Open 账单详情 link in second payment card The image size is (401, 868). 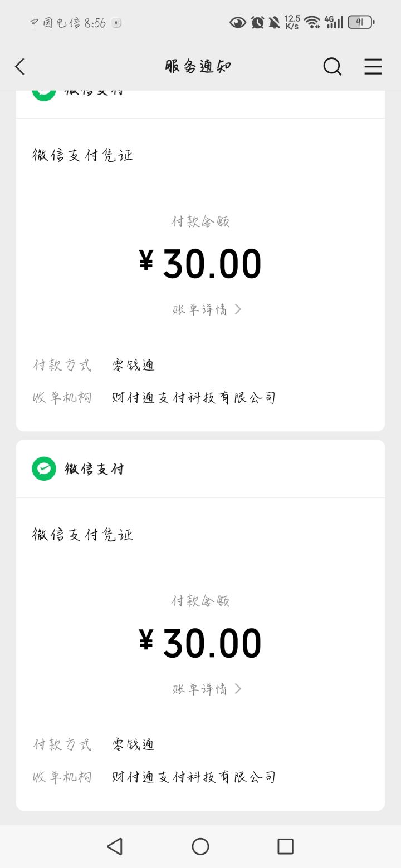click(200, 689)
